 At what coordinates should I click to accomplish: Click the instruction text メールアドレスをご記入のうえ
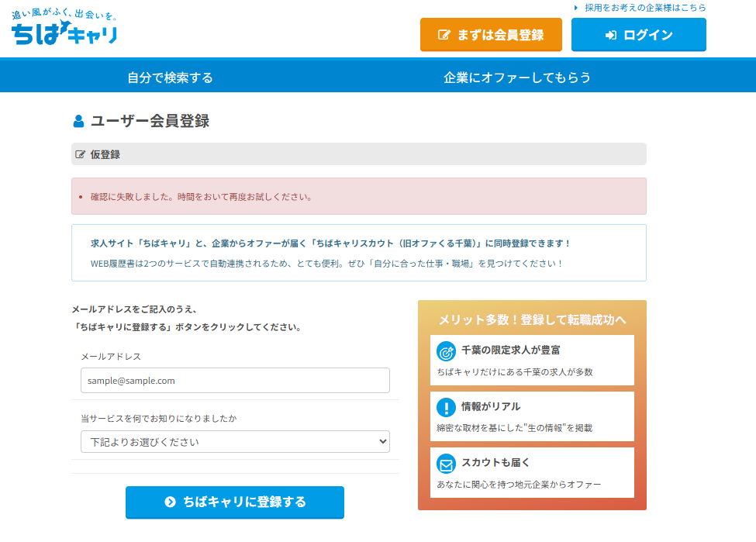(x=134, y=309)
